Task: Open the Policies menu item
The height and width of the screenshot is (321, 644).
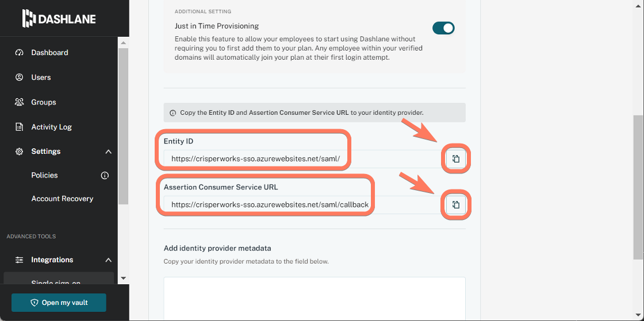Action: [44, 175]
